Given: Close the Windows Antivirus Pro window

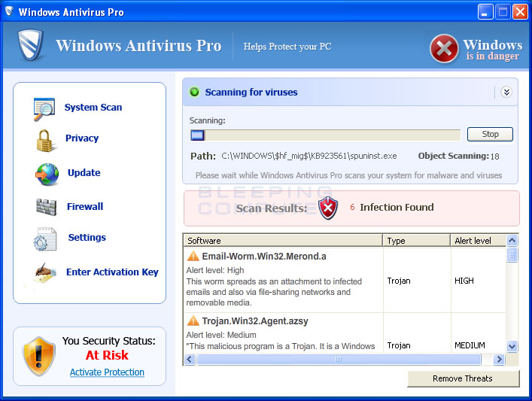Looking at the screenshot, I should coord(520,12).
